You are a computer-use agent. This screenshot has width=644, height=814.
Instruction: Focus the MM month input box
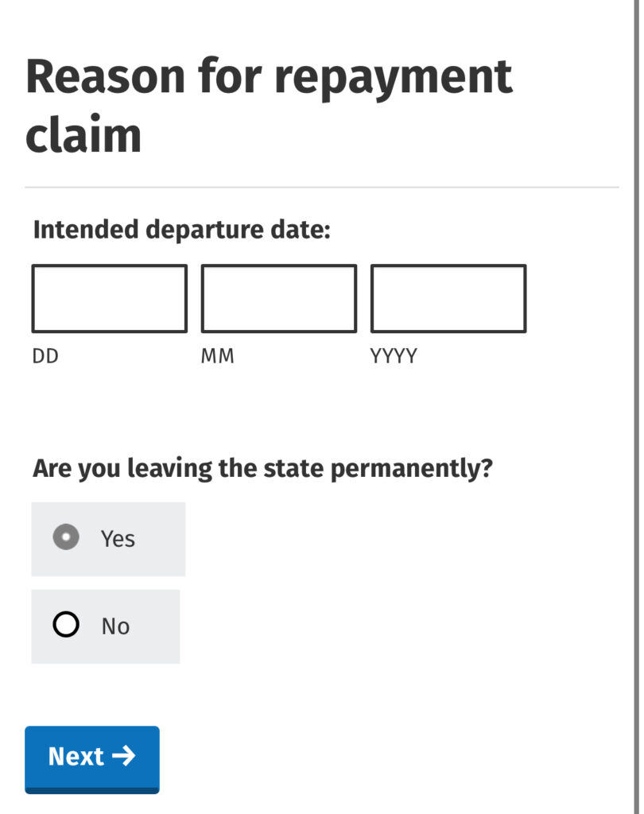[279, 299]
